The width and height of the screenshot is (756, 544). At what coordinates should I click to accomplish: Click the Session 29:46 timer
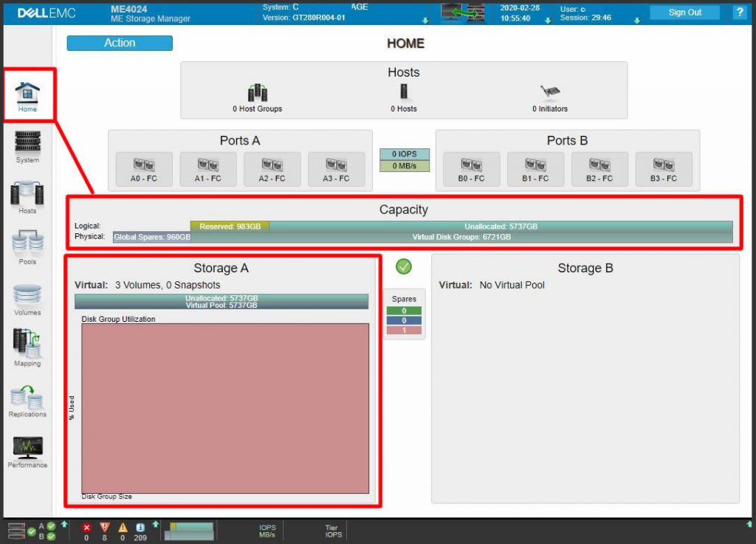585,18
